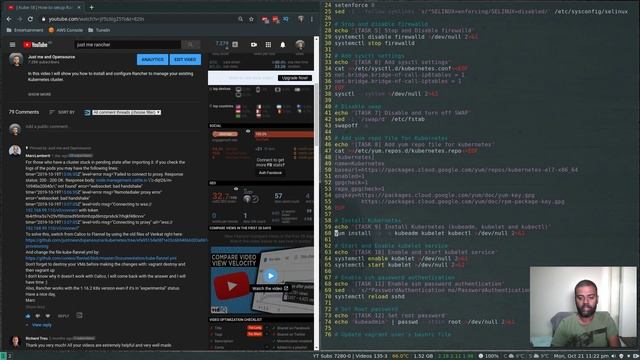Click the Auth Facebook button
This screenshot has height=360, width=640.
pos(270,173)
